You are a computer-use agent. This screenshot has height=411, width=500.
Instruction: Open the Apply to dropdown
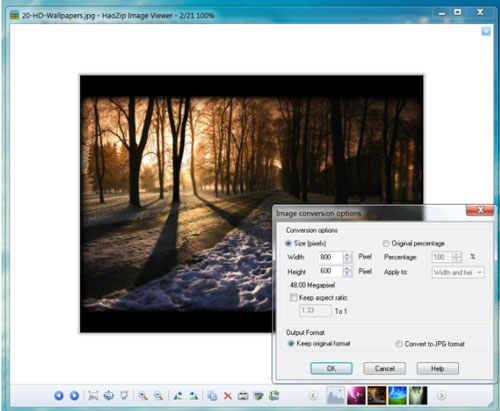click(x=458, y=272)
